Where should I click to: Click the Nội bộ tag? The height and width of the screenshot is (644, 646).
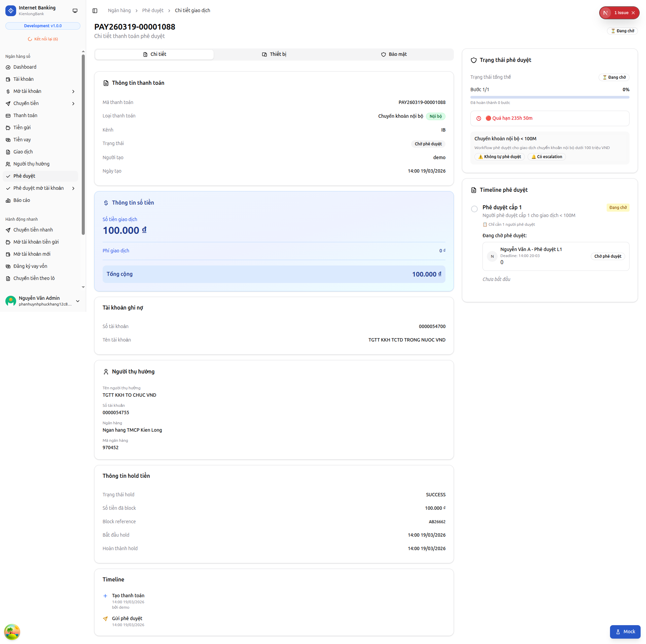click(436, 116)
